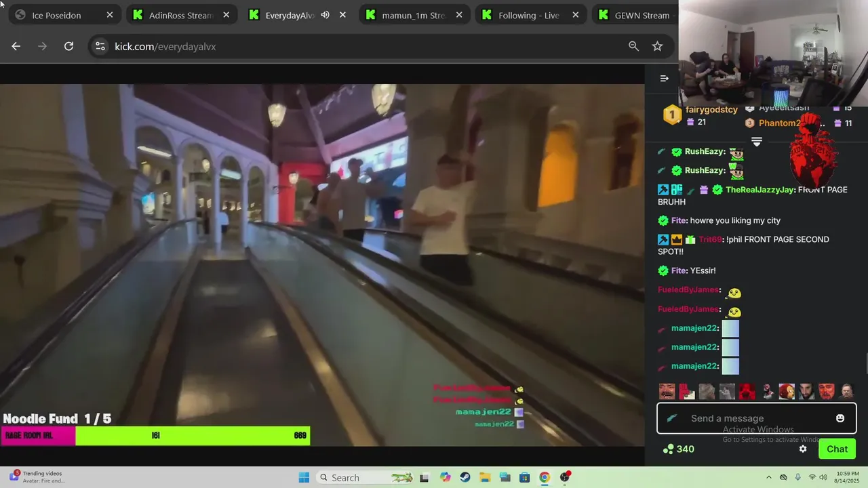Expand the chat leaderboard section
Image resolution: width=868 pixels, height=488 pixels.
pyautogui.click(x=757, y=142)
